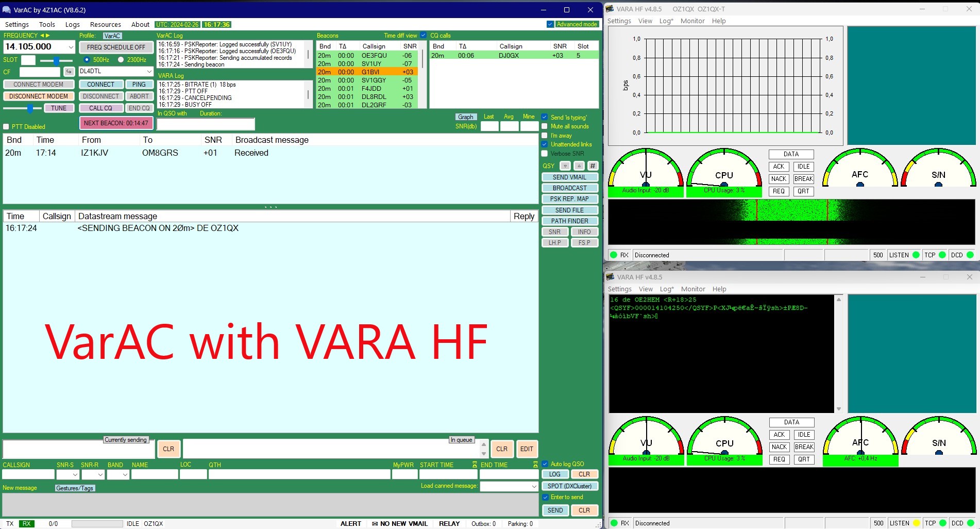The image size is (980, 529).
Task: Click the AFC gauge in lower VARA window
Action: (860, 436)
